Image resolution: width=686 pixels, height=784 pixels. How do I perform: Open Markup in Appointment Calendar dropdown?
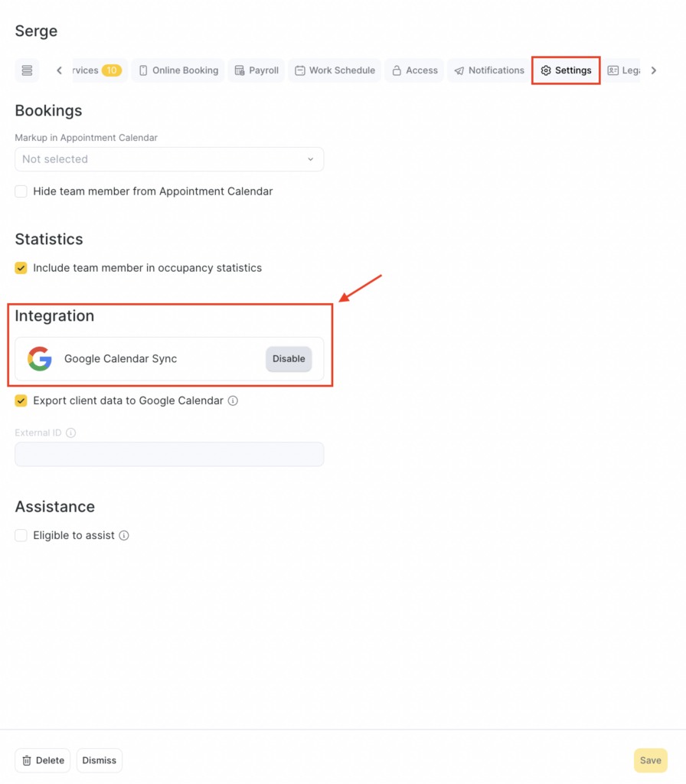169,159
